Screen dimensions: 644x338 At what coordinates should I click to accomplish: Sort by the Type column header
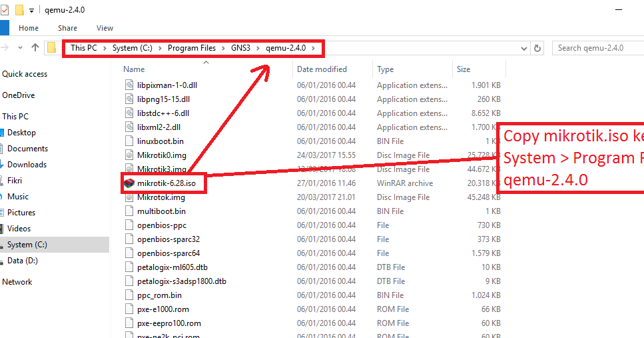coord(385,69)
